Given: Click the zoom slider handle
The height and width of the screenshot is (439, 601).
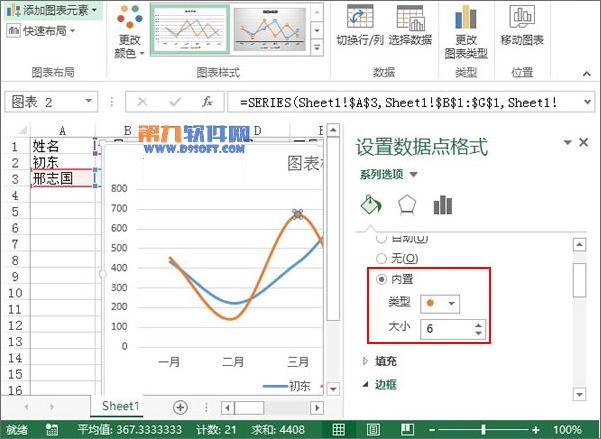Looking at the screenshot, I should click(x=484, y=430).
